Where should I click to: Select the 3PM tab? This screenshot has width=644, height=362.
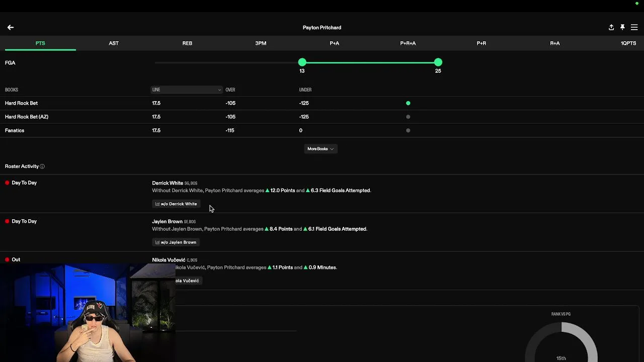[261, 43]
